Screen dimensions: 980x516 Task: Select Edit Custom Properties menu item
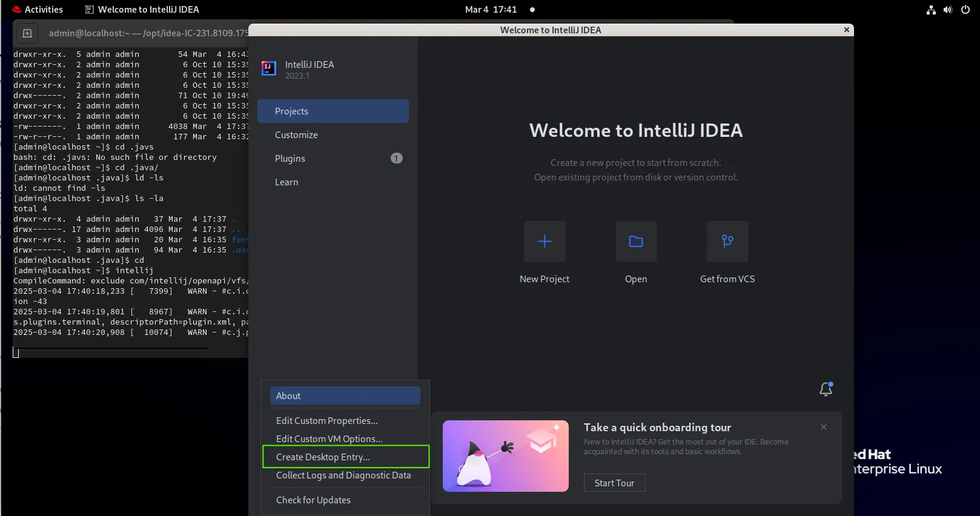click(345, 421)
